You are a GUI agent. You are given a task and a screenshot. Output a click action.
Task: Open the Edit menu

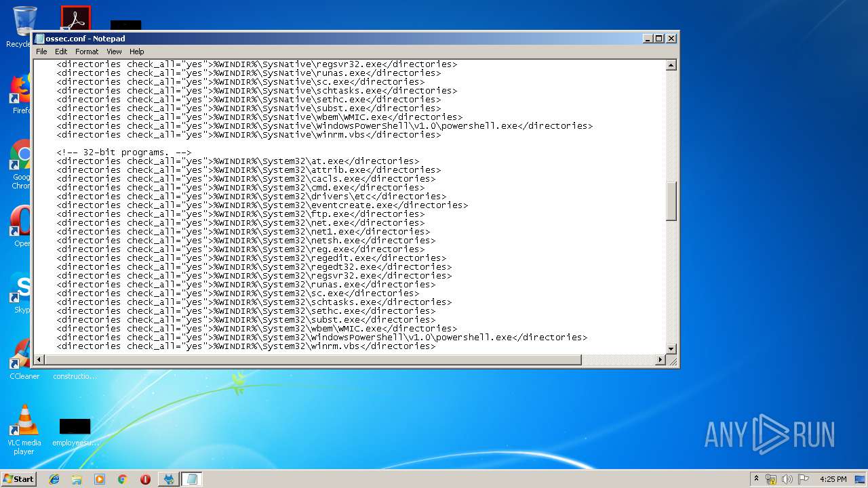pyautogui.click(x=61, y=52)
